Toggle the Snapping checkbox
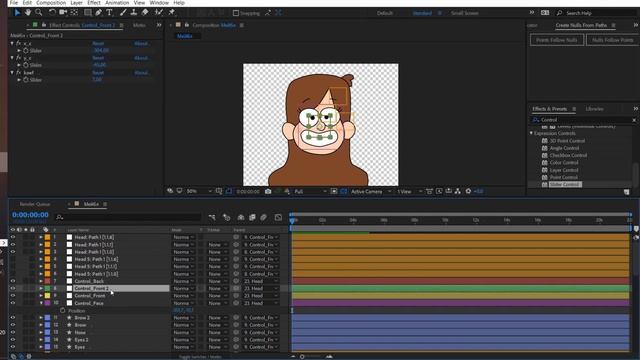 pyautogui.click(x=236, y=13)
